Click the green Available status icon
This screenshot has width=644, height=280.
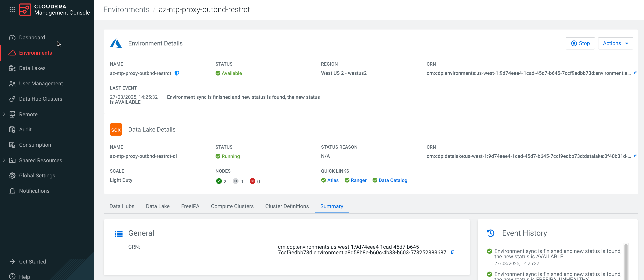coord(218,73)
